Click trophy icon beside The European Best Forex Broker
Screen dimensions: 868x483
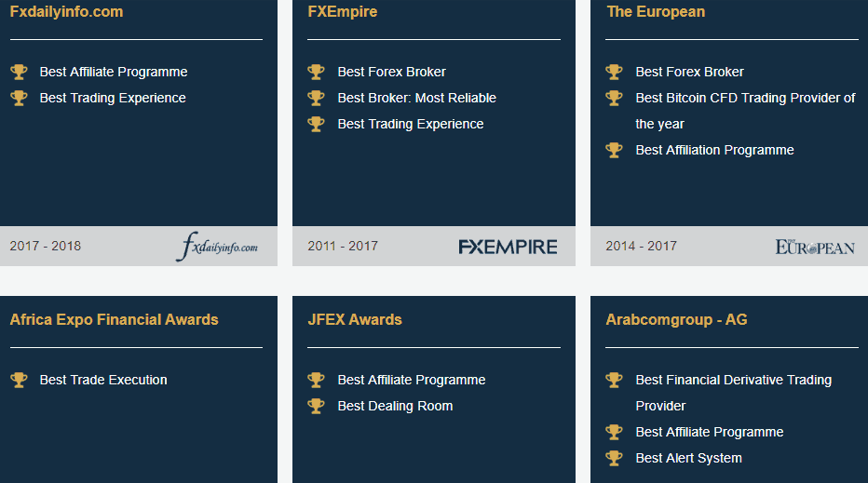click(x=614, y=72)
